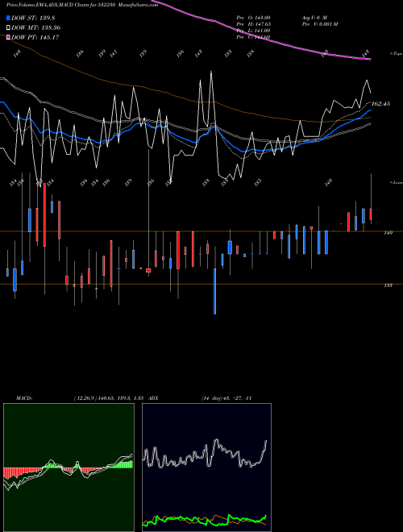Click the 'Pre O: 143.00' open value
Screen dimensions: 403x532
click(253, 17)
